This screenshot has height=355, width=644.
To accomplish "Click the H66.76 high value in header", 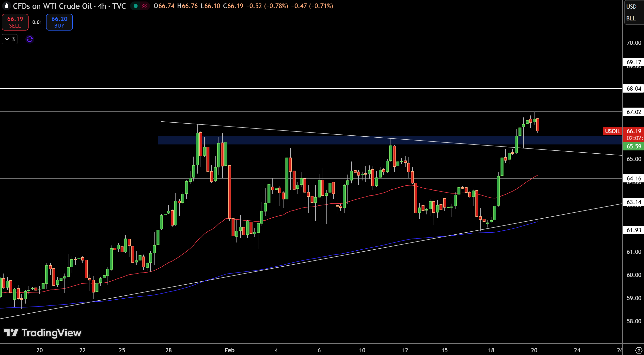I will tap(187, 6).
